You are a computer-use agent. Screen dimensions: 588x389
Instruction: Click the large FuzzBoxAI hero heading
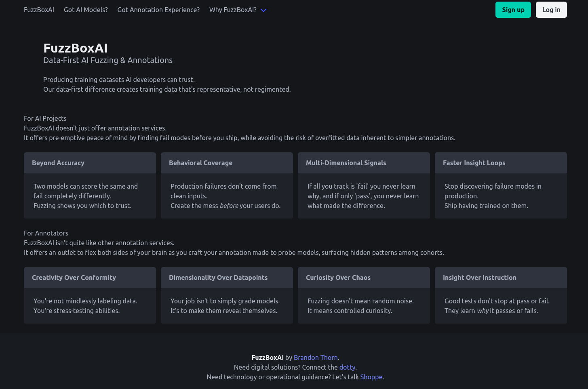click(76, 48)
